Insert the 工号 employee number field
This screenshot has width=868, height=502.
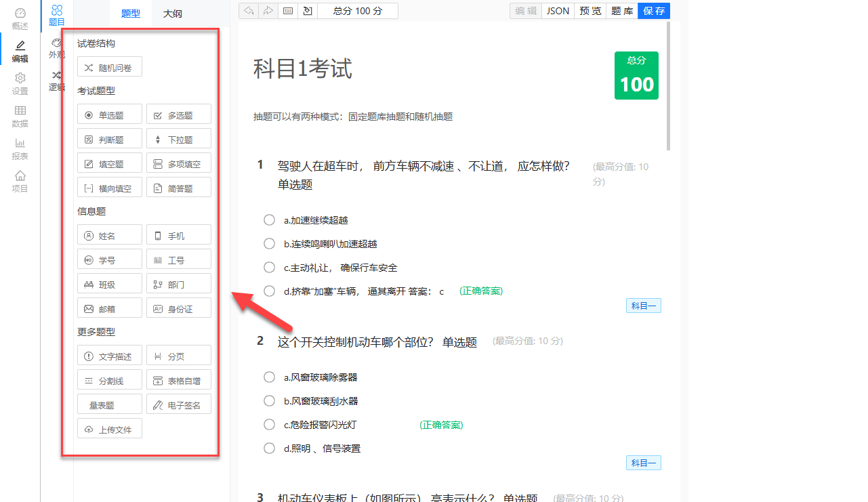179,259
